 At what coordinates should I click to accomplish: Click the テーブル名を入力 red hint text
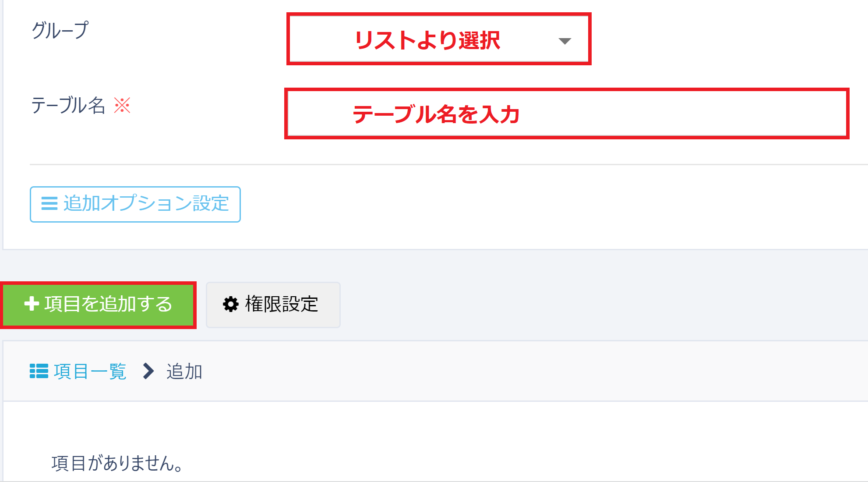[x=436, y=114]
